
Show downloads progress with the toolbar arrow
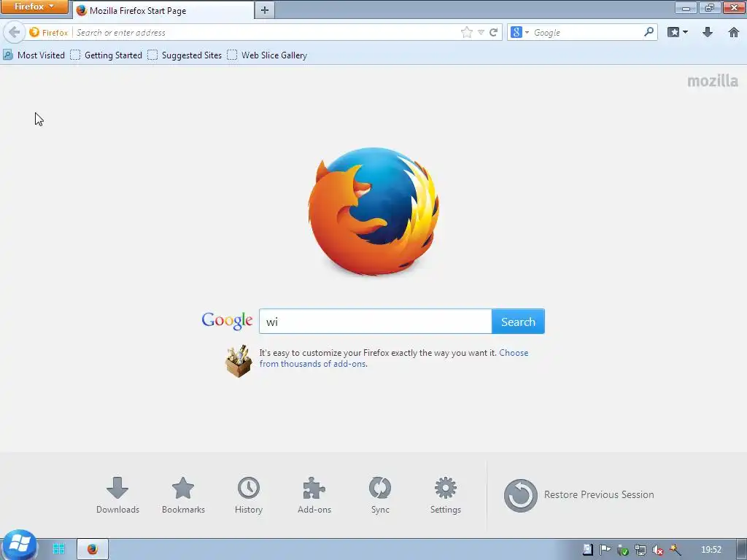coord(708,32)
